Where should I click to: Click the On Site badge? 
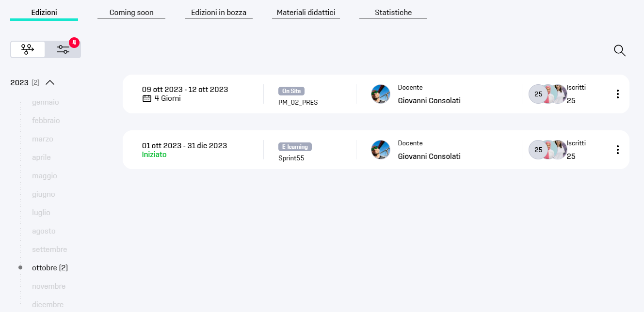291,91
